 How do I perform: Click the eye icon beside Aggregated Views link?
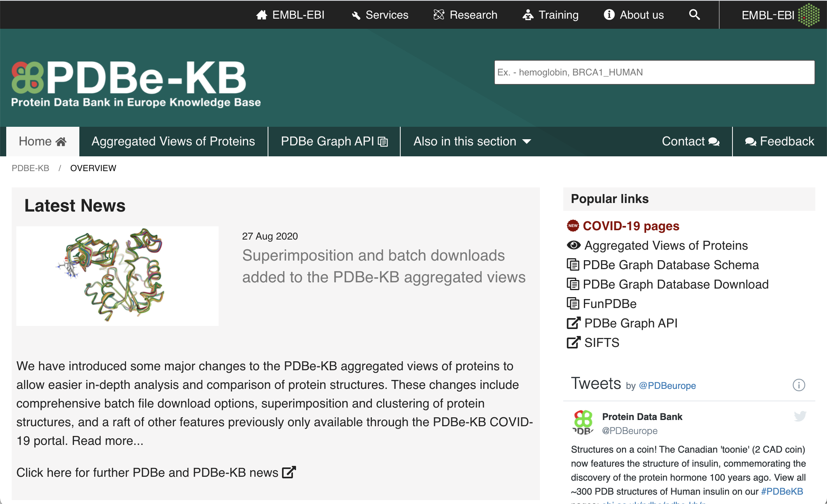(x=574, y=245)
